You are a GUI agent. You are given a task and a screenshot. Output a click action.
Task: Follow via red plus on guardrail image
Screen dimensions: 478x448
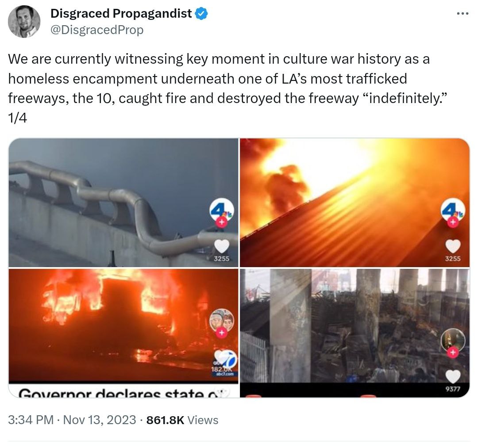tap(222, 222)
